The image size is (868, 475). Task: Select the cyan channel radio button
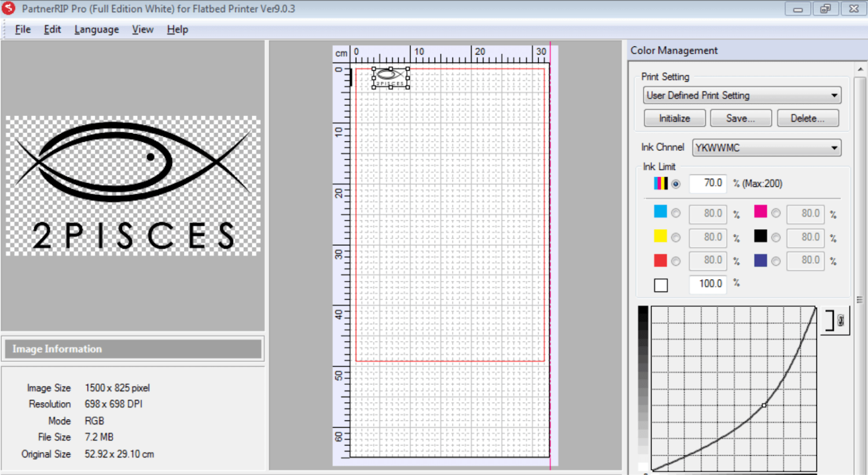pyautogui.click(x=676, y=212)
